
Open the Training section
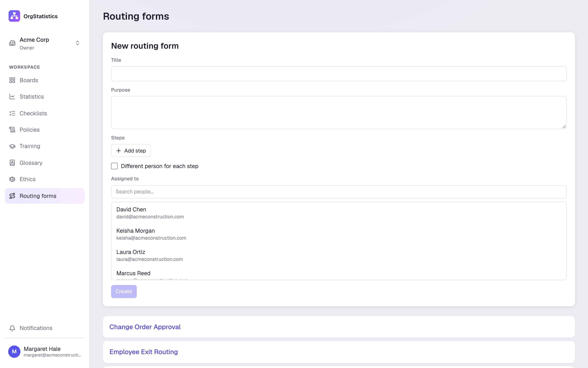pos(45,146)
